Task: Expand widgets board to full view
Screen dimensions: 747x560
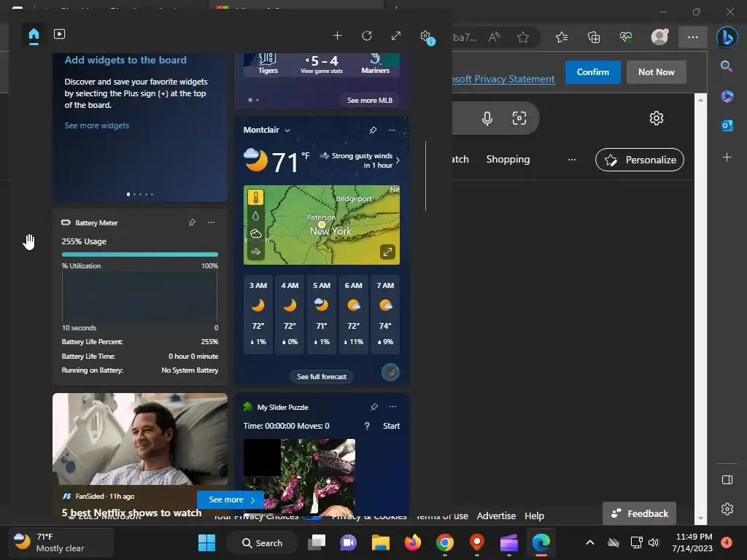Action: point(396,36)
